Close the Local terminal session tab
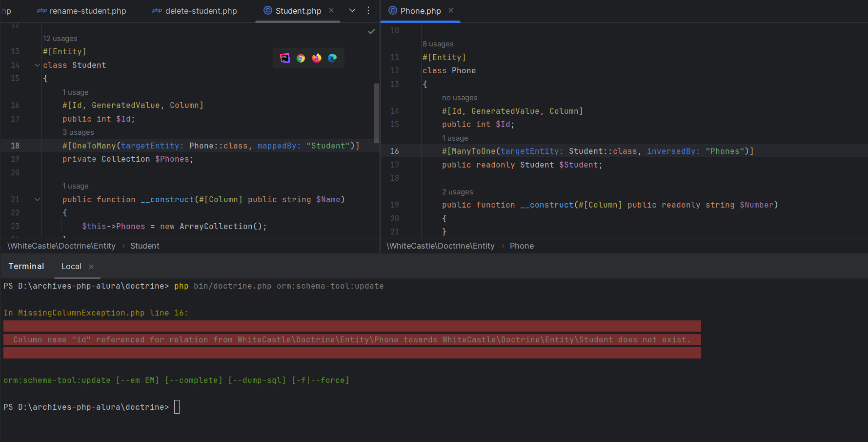This screenshot has height=442, width=868. click(x=91, y=266)
